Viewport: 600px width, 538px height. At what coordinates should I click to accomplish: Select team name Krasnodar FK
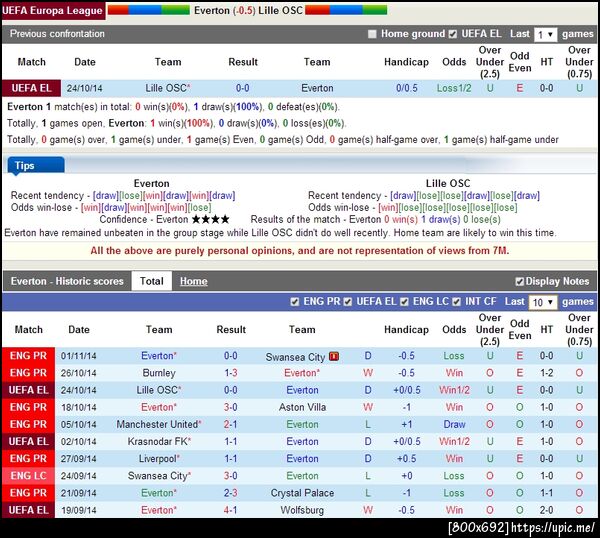158,442
